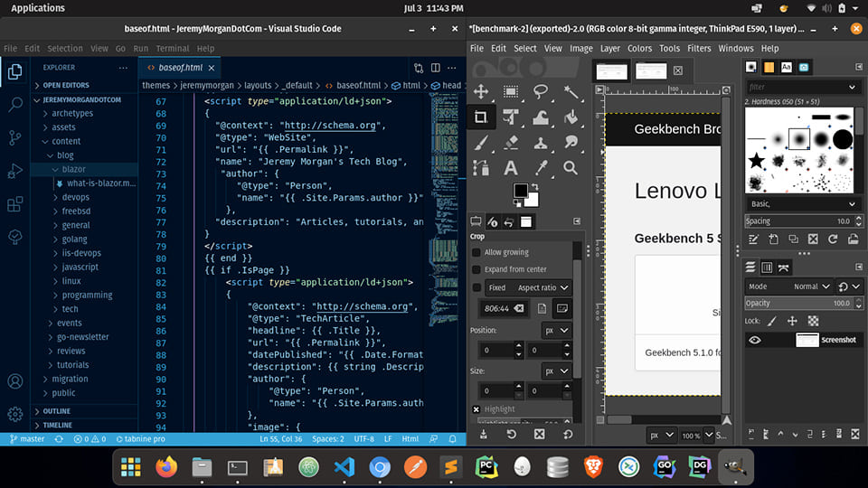The height and width of the screenshot is (488, 868).
Task: Open GIMP Layer menu
Action: click(610, 49)
